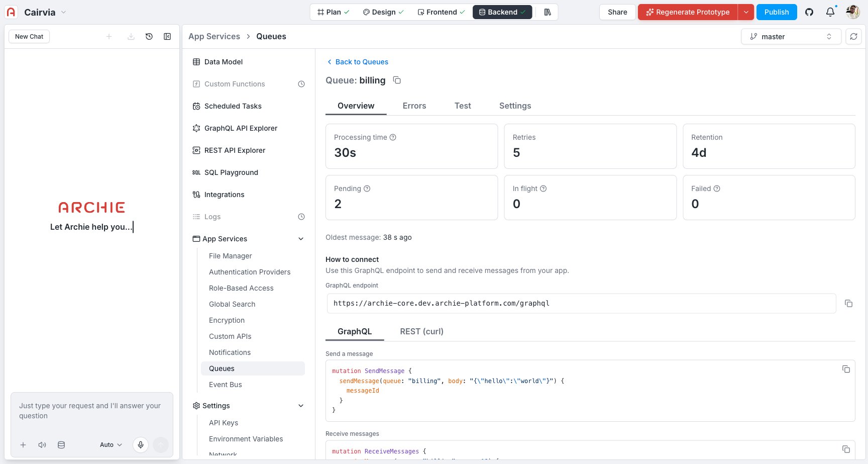Switch to the Design stage
The width and height of the screenshot is (868, 464).
click(383, 12)
